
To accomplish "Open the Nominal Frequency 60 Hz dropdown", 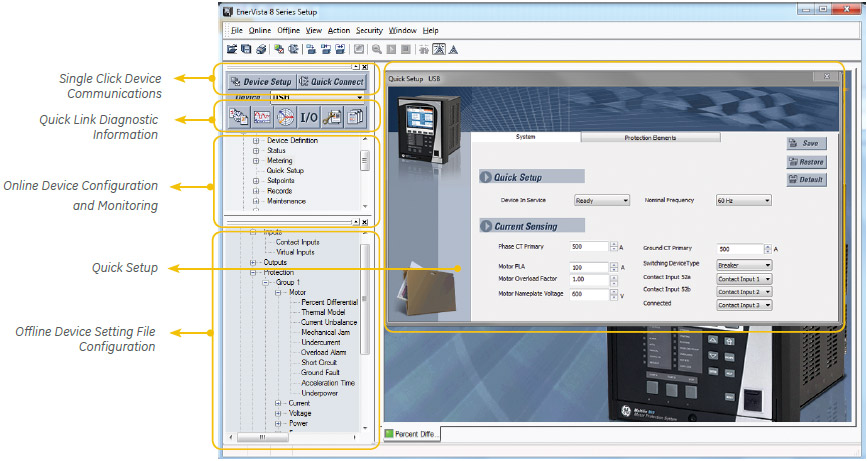I will click(743, 201).
